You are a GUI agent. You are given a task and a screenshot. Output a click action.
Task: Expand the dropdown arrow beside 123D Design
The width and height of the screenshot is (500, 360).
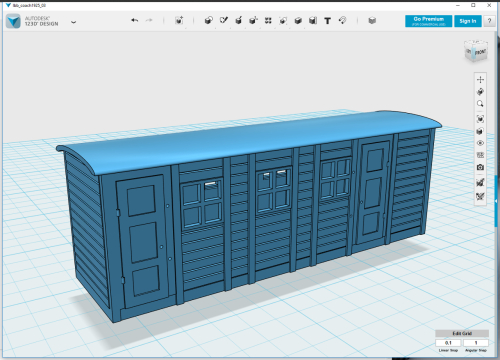coord(74,22)
